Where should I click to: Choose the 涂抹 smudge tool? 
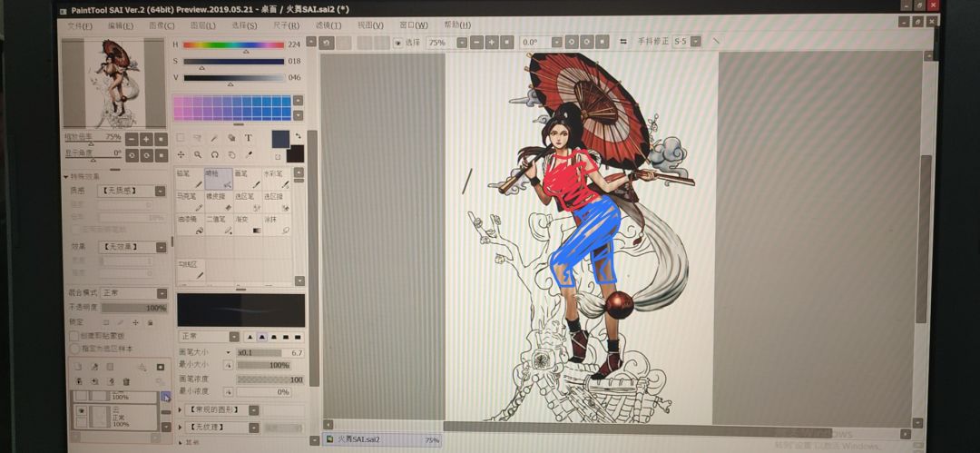pos(276,224)
